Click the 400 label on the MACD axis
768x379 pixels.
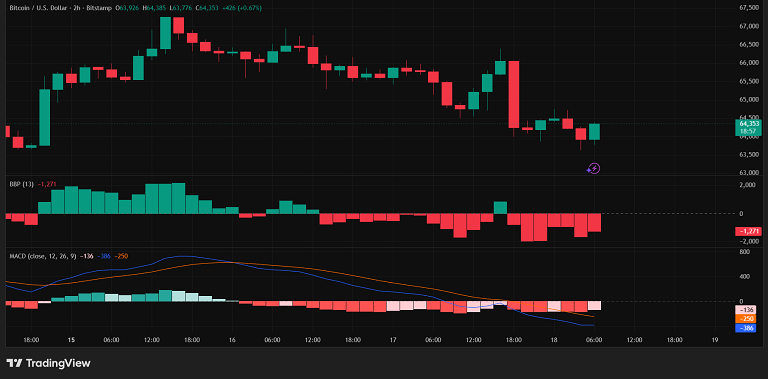click(x=744, y=277)
